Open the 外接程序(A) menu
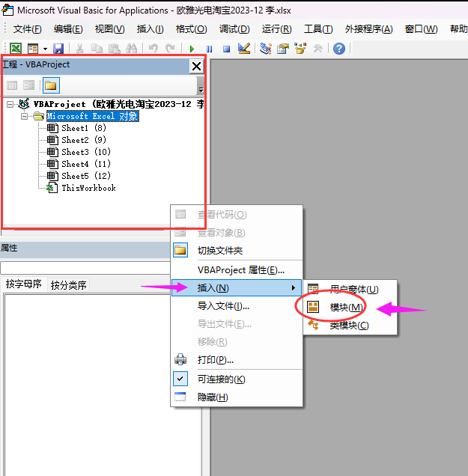This screenshot has width=468, height=476. click(x=368, y=29)
